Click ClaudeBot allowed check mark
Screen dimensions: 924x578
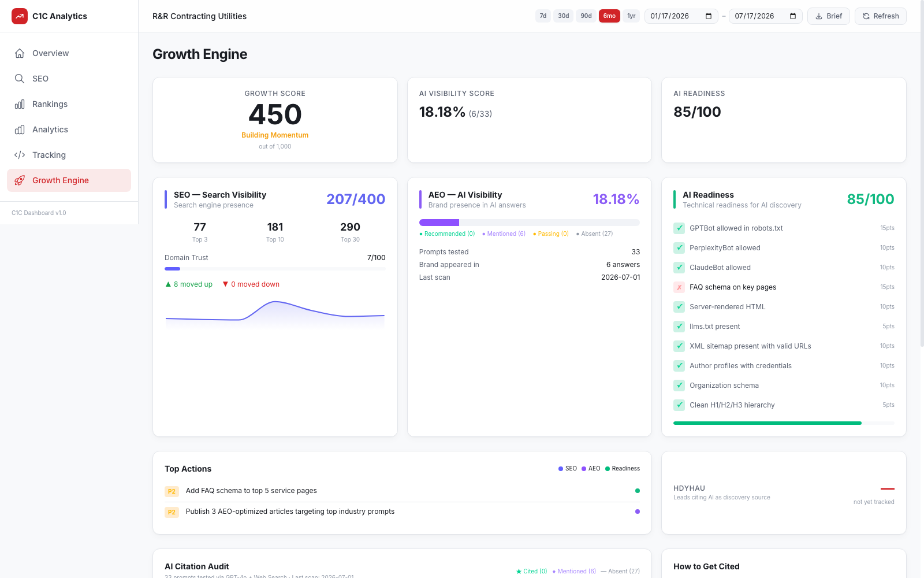click(679, 268)
